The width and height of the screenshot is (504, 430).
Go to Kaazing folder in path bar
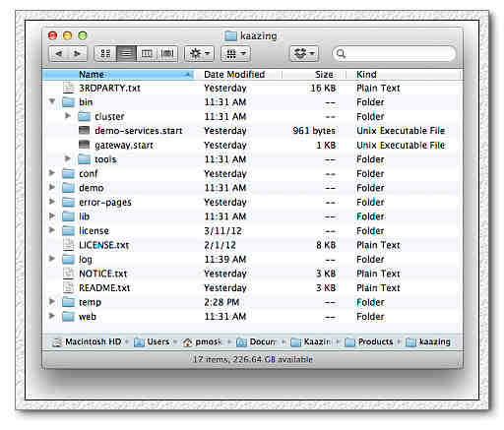pos(311,341)
